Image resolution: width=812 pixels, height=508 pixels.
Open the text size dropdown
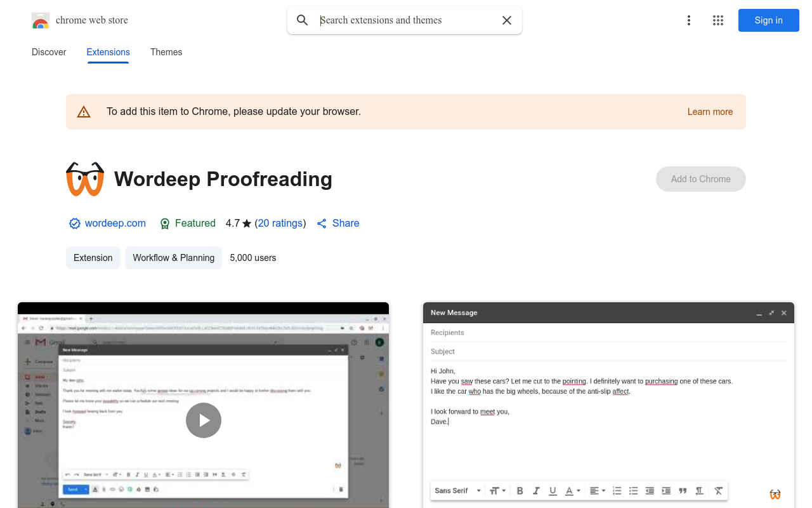point(497,491)
